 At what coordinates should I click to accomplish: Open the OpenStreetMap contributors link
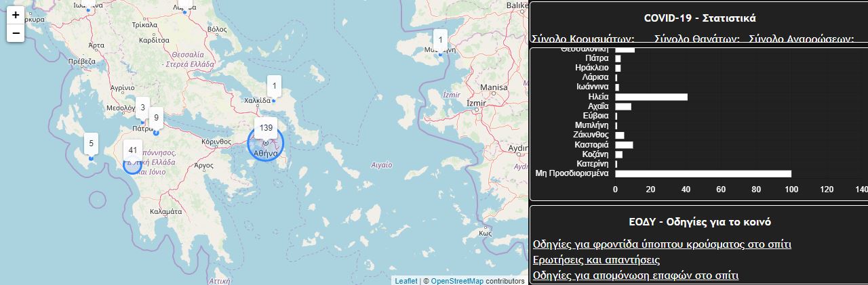pyautogui.click(x=457, y=281)
